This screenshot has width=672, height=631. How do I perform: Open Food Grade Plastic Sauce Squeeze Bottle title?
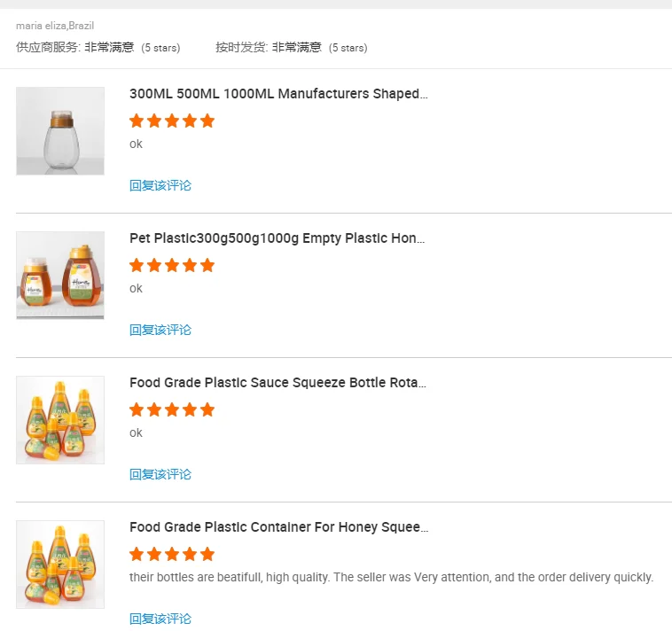277,383
